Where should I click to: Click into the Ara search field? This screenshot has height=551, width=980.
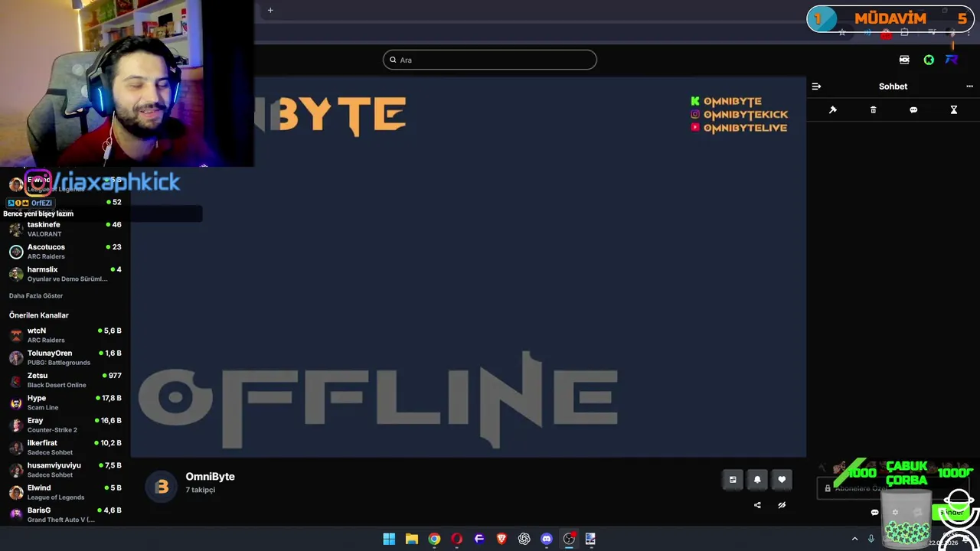click(490, 60)
